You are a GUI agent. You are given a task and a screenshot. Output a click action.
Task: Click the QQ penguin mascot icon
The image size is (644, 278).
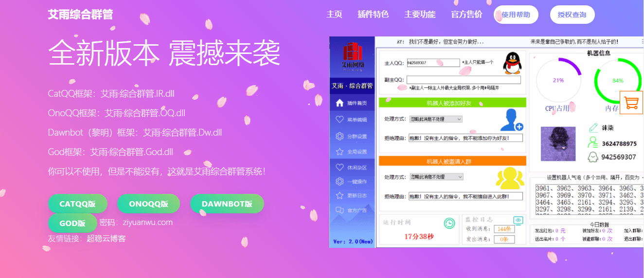coord(511,63)
